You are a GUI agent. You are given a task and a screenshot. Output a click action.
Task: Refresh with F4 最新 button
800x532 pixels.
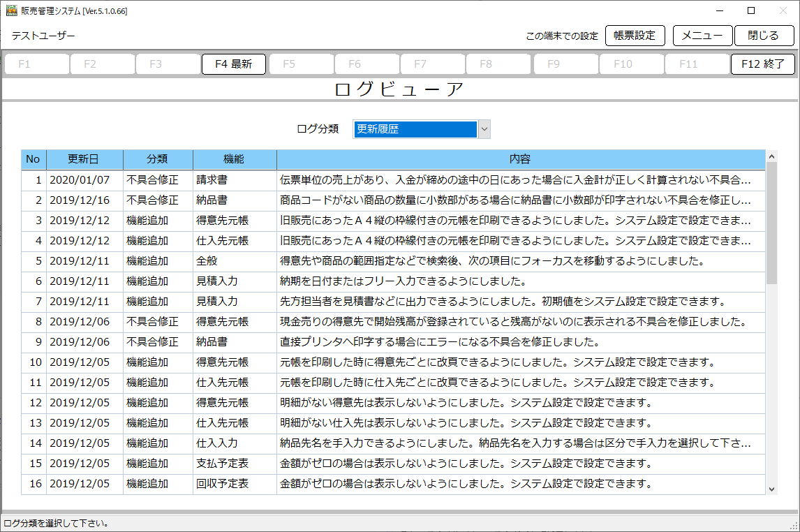click(x=234, y=64)
